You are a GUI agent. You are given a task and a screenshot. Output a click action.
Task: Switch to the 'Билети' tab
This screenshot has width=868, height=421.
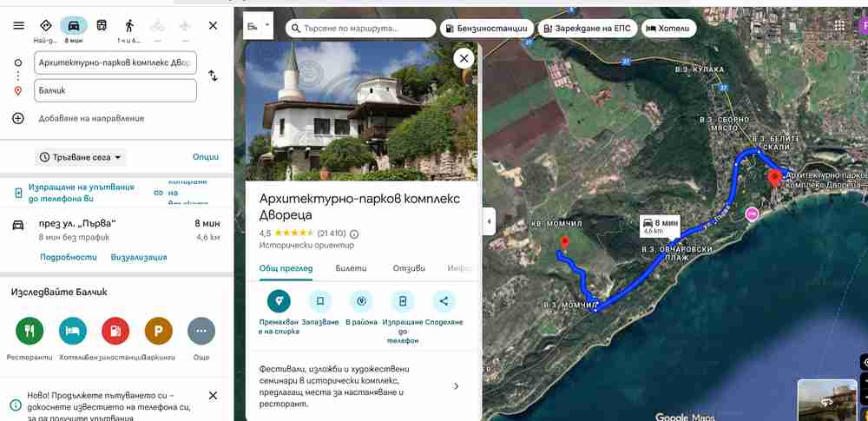352,268
